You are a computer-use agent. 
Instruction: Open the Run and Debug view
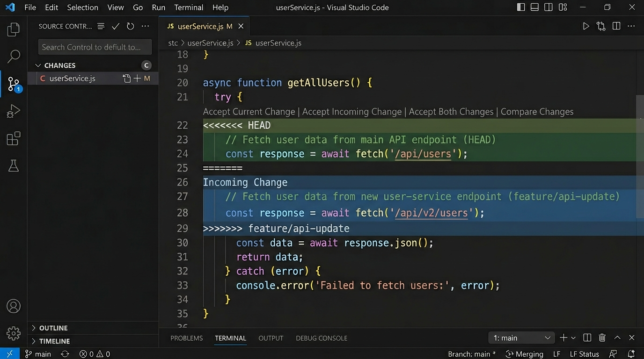pyautogui.click(x=14, y=111)
